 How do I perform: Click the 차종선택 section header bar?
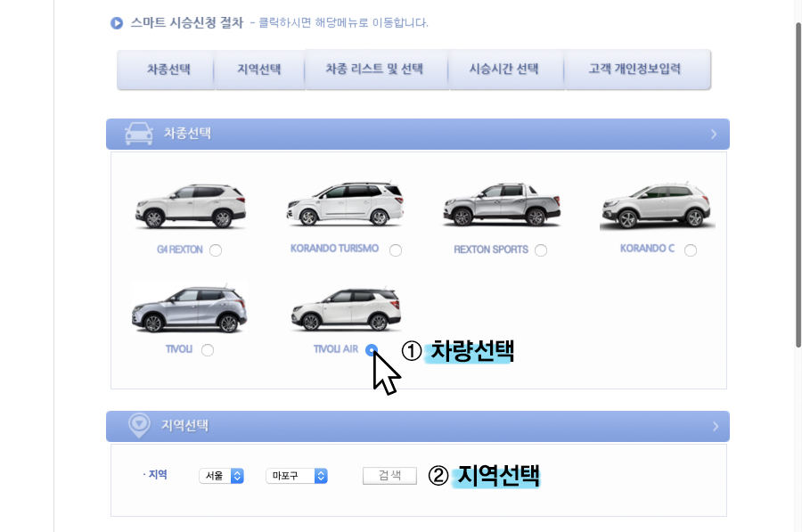click(418, 134)
